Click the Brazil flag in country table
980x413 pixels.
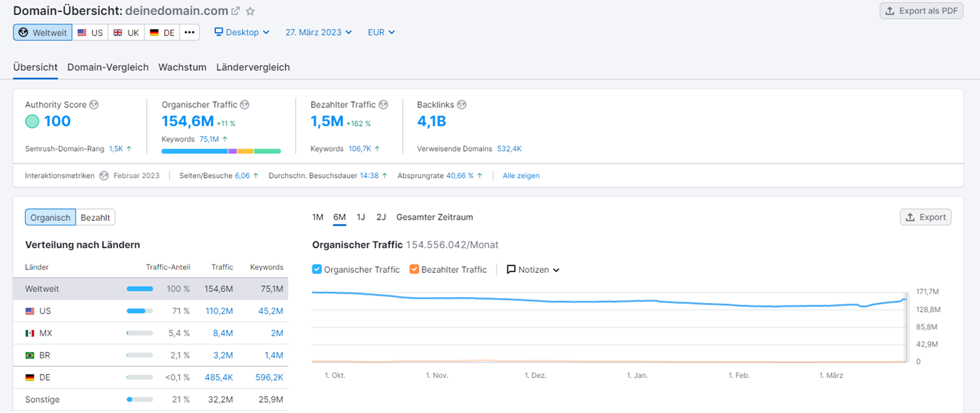[30, 355]
